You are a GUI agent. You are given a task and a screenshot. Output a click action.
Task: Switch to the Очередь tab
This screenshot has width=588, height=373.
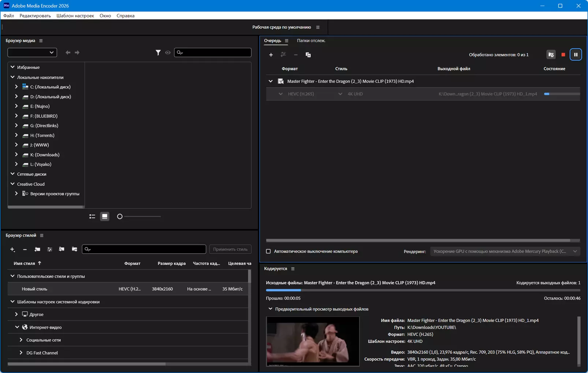[x=273, y=41]
